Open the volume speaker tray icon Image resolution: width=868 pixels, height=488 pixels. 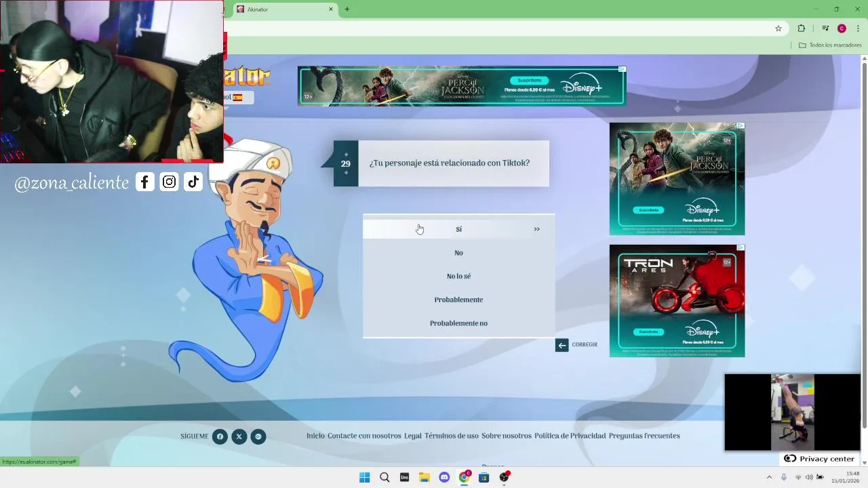click(x=809, y=477)
